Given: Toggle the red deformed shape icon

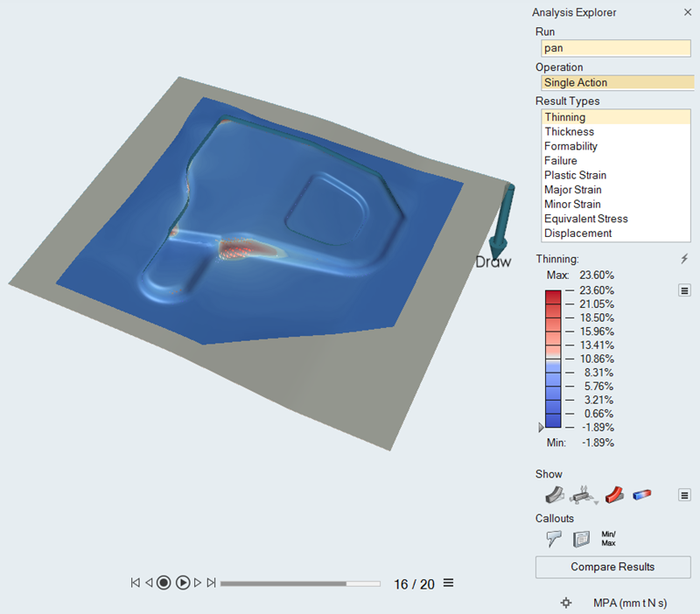Looking at the screenshot, I should point(613,495).
